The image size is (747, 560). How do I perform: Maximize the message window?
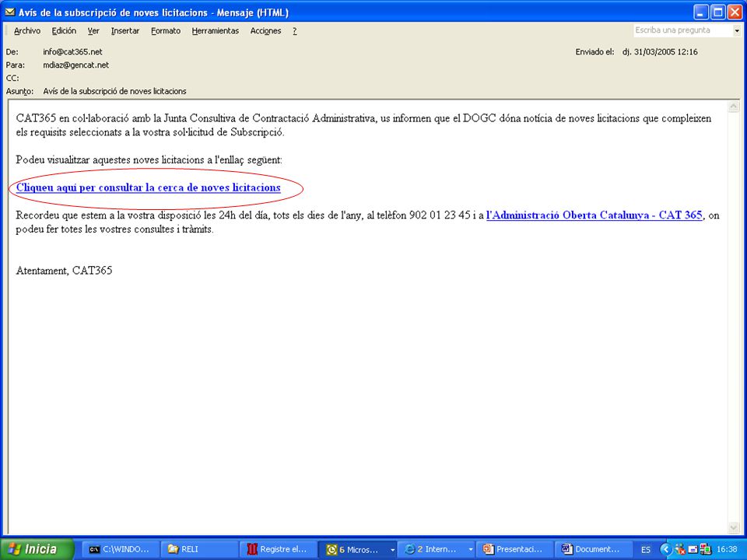tap(717, 12)
